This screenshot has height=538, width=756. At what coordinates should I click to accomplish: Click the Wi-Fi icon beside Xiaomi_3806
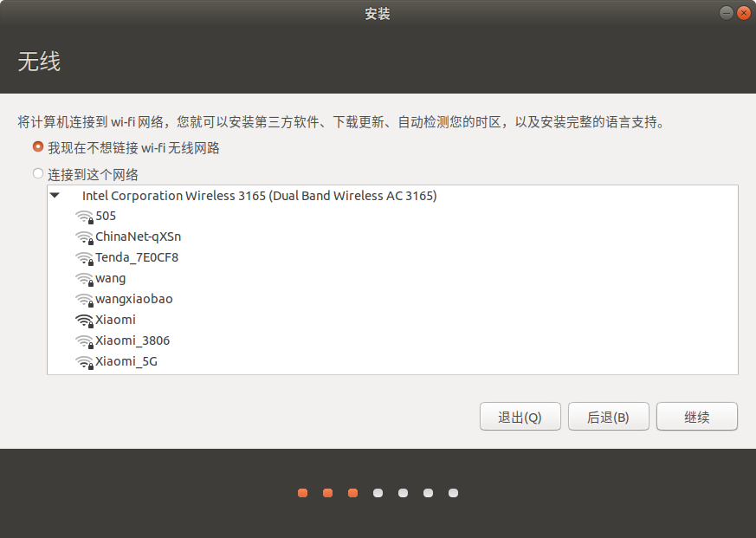pyautogui.click(x=84, y=341)
